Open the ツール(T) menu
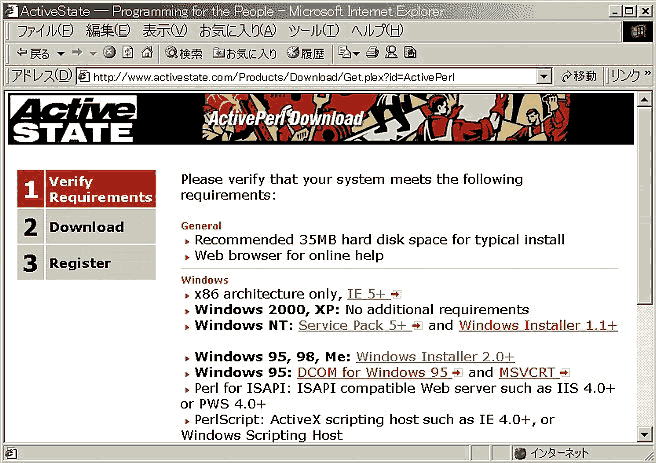The image size is (656, 463). click(314, 31)
